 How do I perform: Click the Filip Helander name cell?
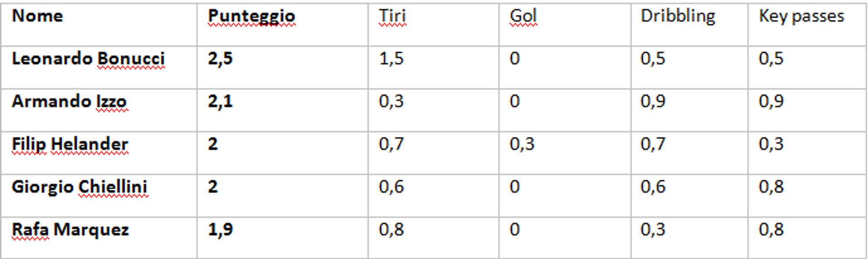(x=99, y=153)
